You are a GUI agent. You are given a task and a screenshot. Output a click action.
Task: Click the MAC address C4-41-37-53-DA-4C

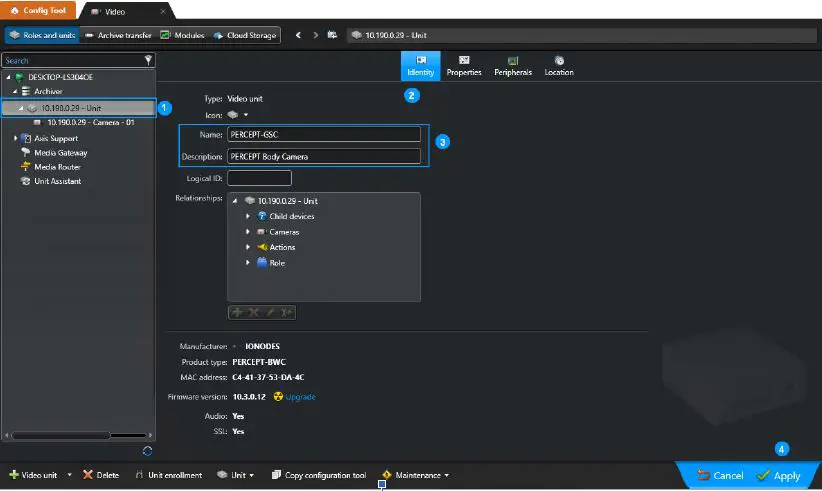[268, 377]
